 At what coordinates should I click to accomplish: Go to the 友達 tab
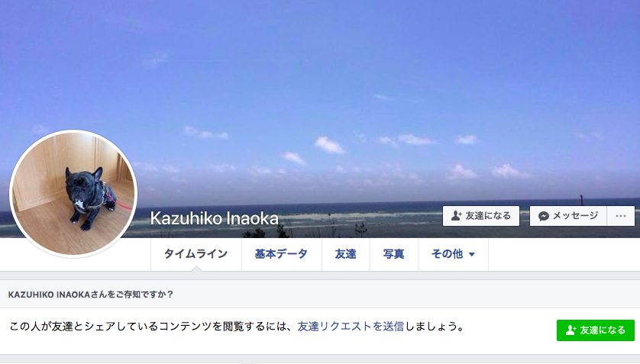[346, 254]
